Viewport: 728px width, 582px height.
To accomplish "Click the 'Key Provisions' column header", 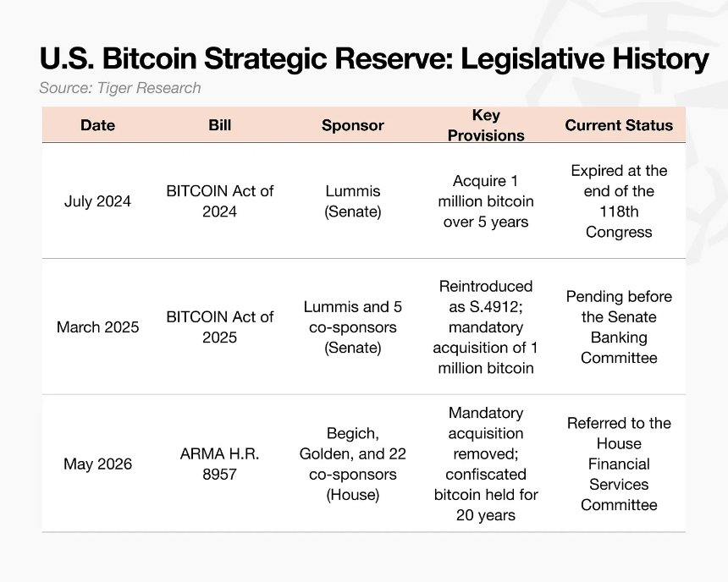I will pos(486,125).
